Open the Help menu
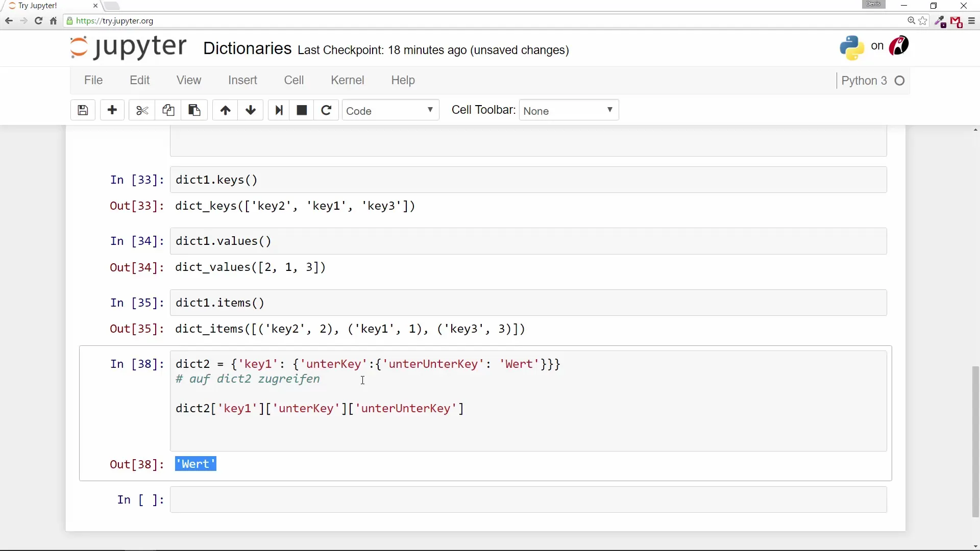Viewport: 980px width, 551px height. click(403, 80)
